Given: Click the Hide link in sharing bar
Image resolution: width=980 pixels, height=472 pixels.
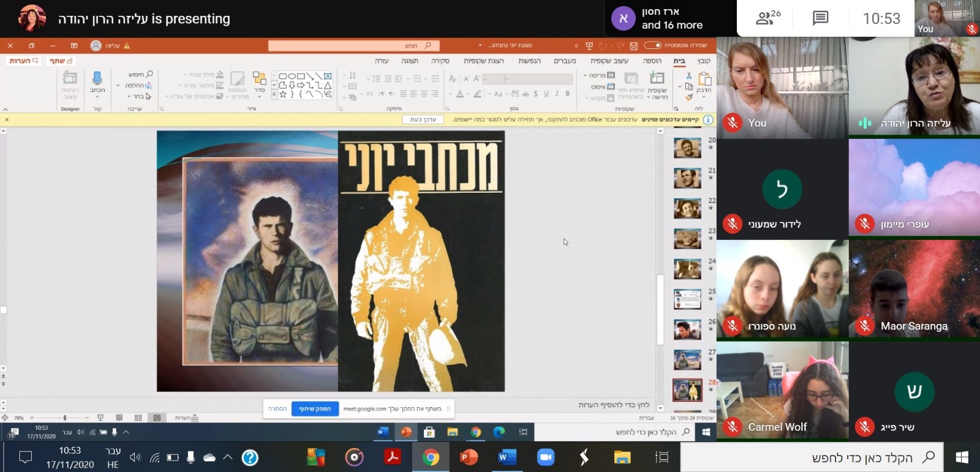Looking at the screenshot, I should pyautogui.click(x=277, y=409).
